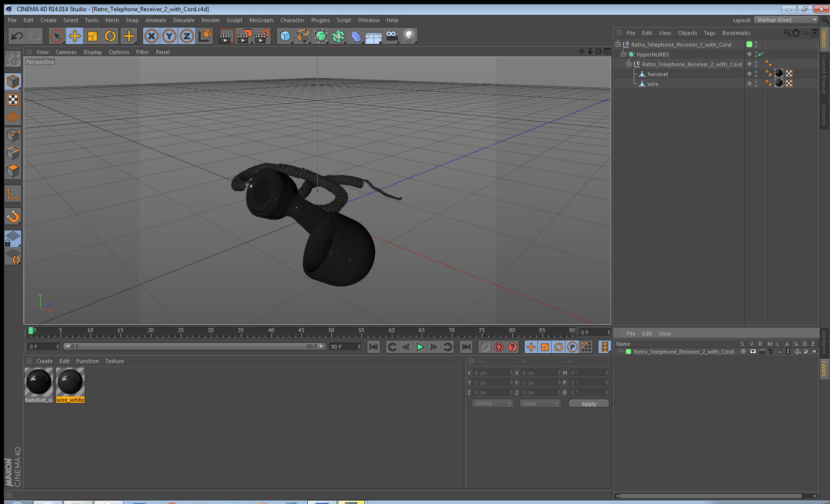Open the Layout dropdown Startup (User)
Image resolution: width=830 pixels, height=504 pixels.
pos(786,20)
